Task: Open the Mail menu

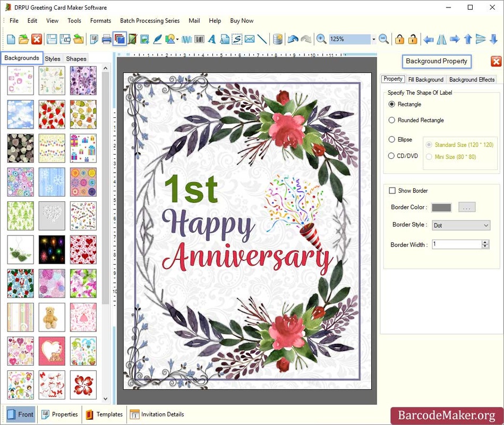Action: [x=194, y=21]
